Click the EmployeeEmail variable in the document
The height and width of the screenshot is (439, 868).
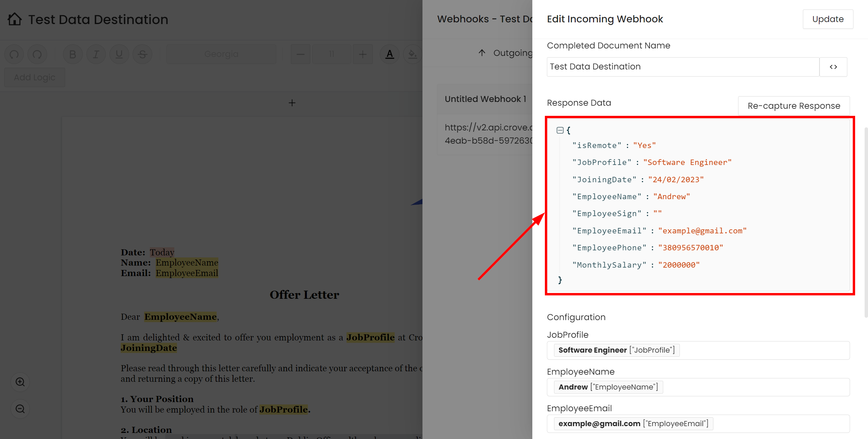187,273
